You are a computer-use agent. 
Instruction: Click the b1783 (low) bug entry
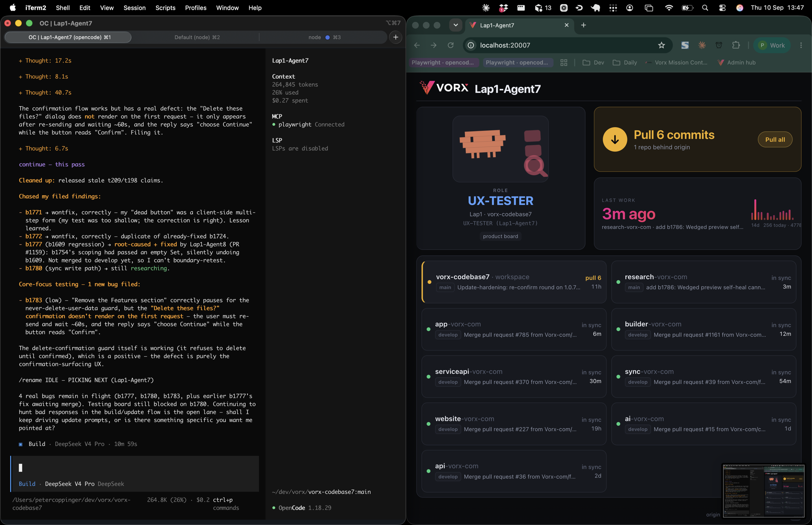(134, 316)
